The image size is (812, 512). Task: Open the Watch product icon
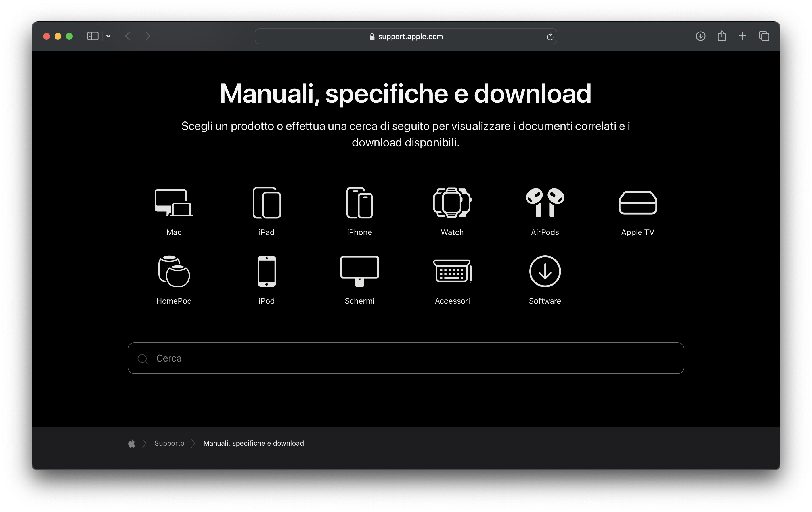(x=452, y=203)
